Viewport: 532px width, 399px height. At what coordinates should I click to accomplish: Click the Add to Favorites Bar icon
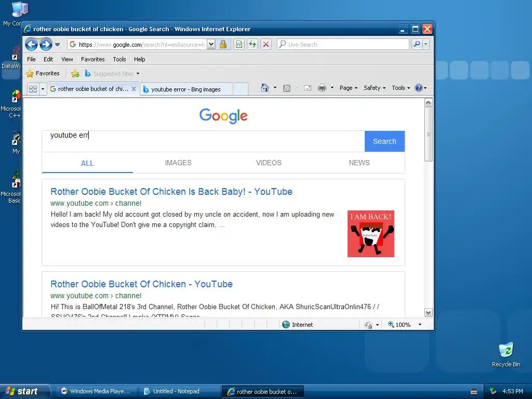tap(75, 73)
